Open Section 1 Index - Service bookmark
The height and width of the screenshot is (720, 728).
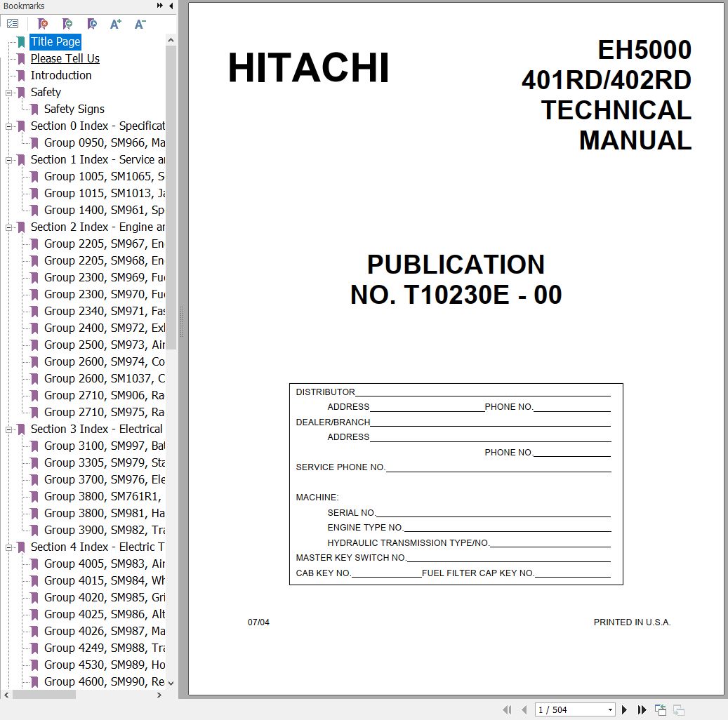tap(98, 160)
